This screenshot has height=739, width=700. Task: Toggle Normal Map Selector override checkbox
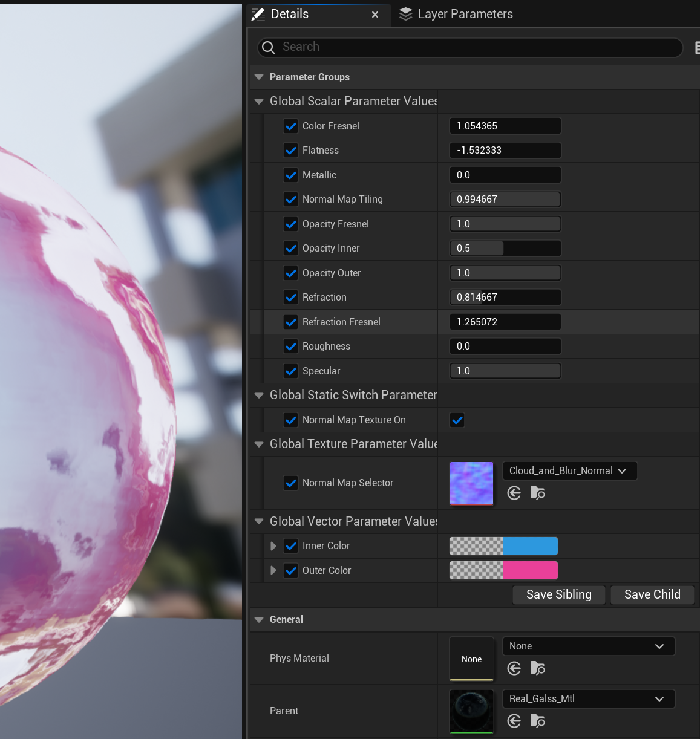(x=291, y=483)
